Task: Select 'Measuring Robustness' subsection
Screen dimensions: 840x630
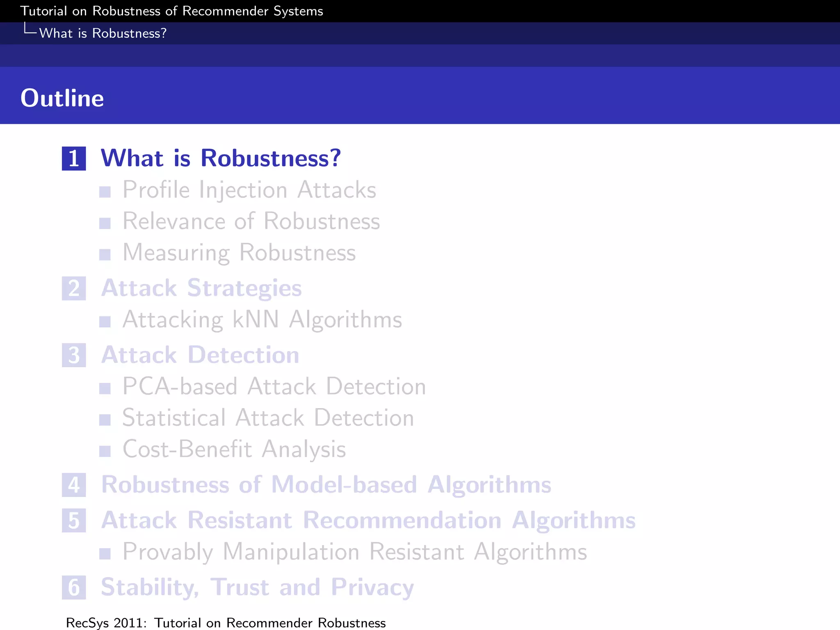Action: (239, 253)
